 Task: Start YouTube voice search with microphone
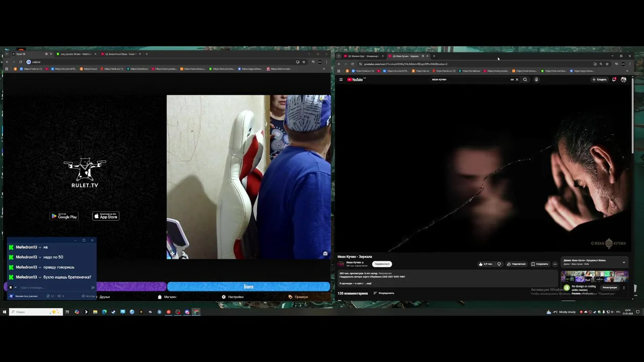(536, 79)
